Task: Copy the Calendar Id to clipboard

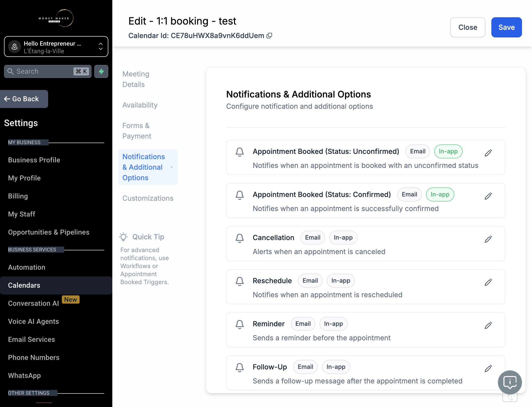Action: [x=269, y=36]
